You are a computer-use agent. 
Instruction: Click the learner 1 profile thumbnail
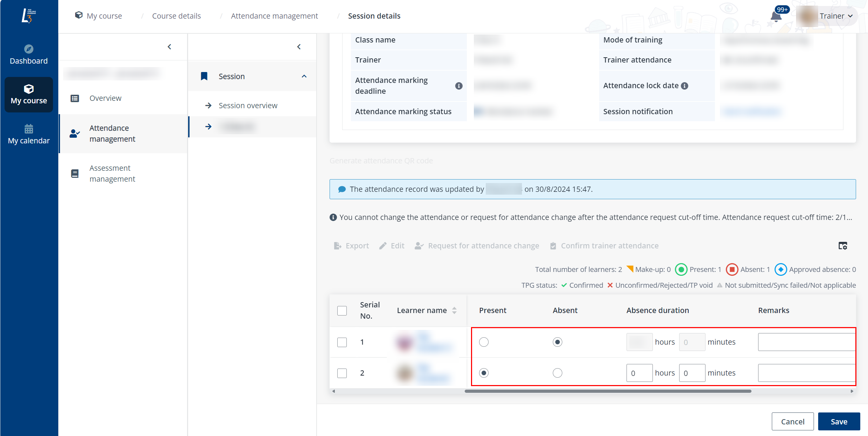pos(404,342)
